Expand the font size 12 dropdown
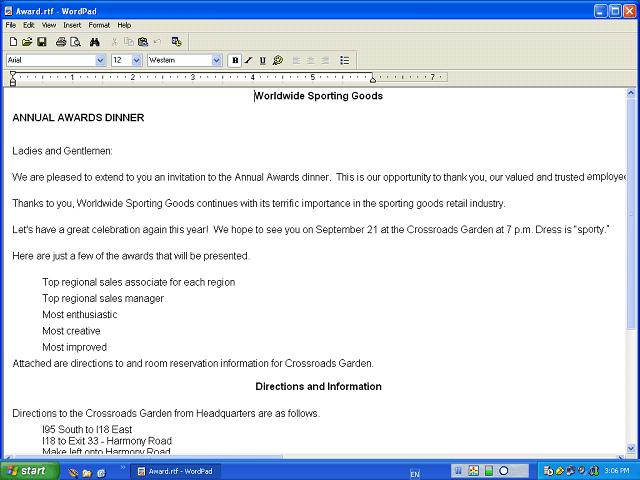The height and width of the screenshot is (480, 640). [137, 60]
